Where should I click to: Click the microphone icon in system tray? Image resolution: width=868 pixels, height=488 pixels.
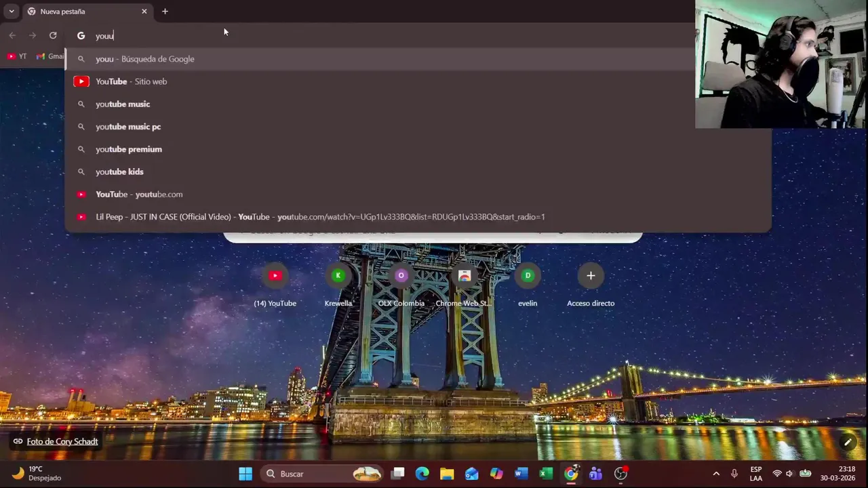point(734,474)
